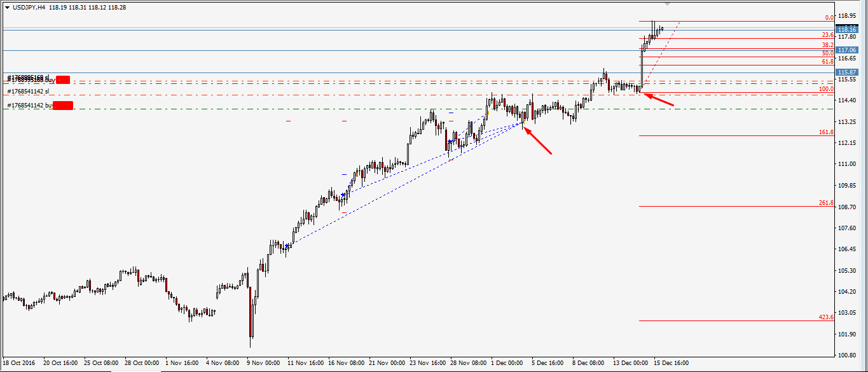Select the Fibonacci 0.0 level label
This screenshot has height=372, width=868.
point(829,18)
